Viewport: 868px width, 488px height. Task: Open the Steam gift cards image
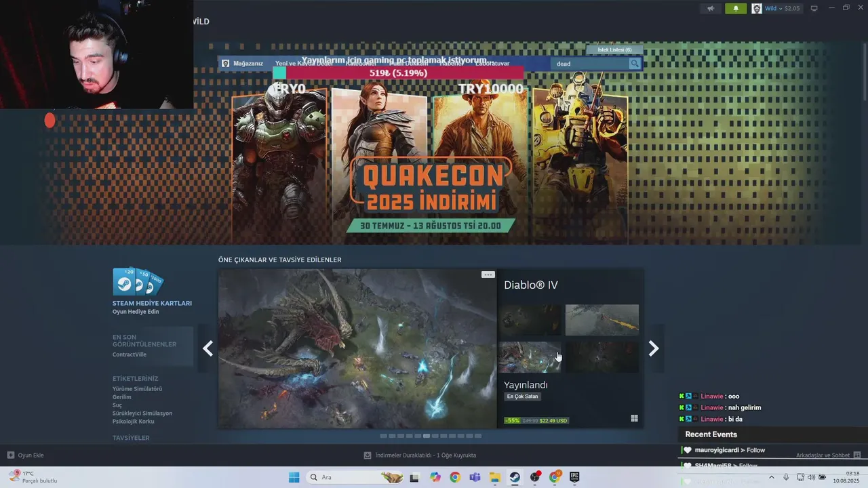coord(138,282)
